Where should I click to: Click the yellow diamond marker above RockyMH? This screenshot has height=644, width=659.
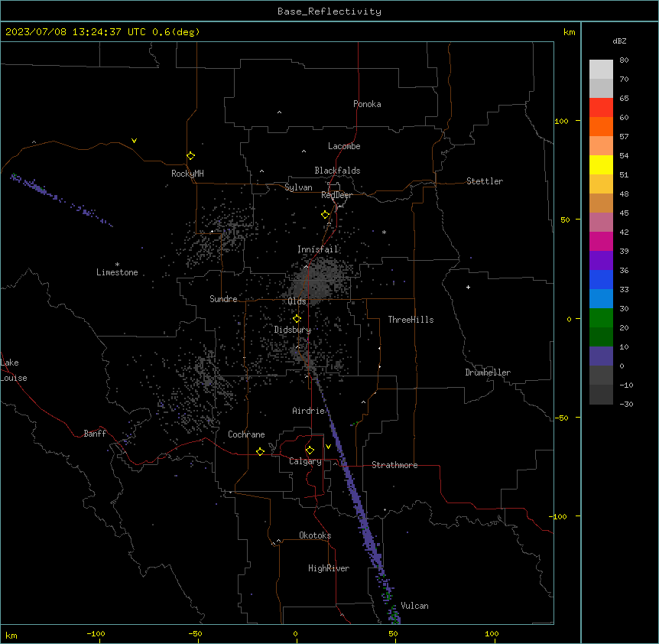pyautogui.click(x=191, y=156)
